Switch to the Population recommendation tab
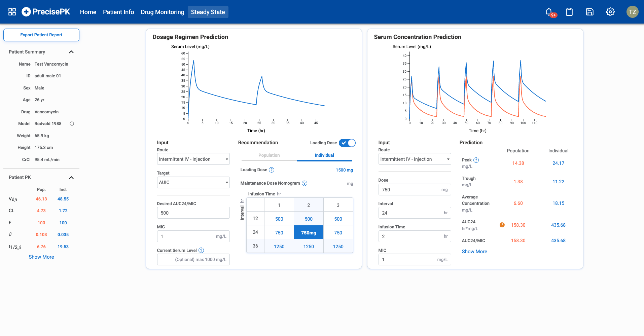Viewport: 644px width, 336px height. [269, 155]
